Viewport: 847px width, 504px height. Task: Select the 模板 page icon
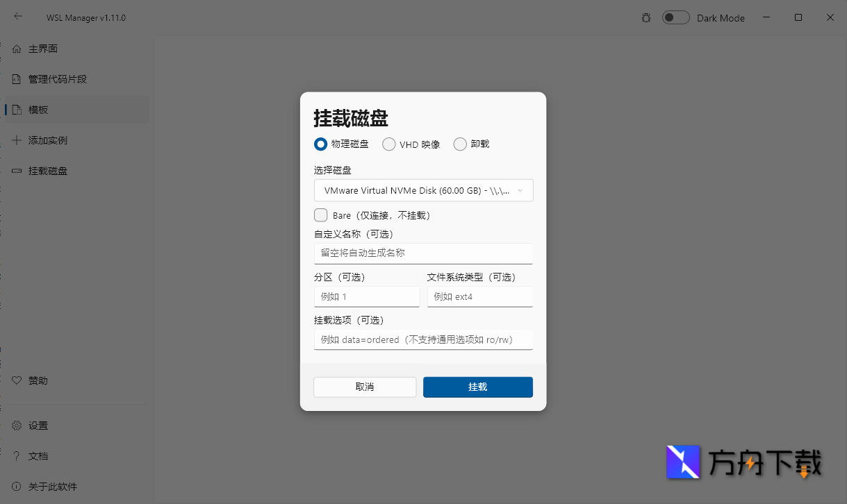[x=17, y=109]
